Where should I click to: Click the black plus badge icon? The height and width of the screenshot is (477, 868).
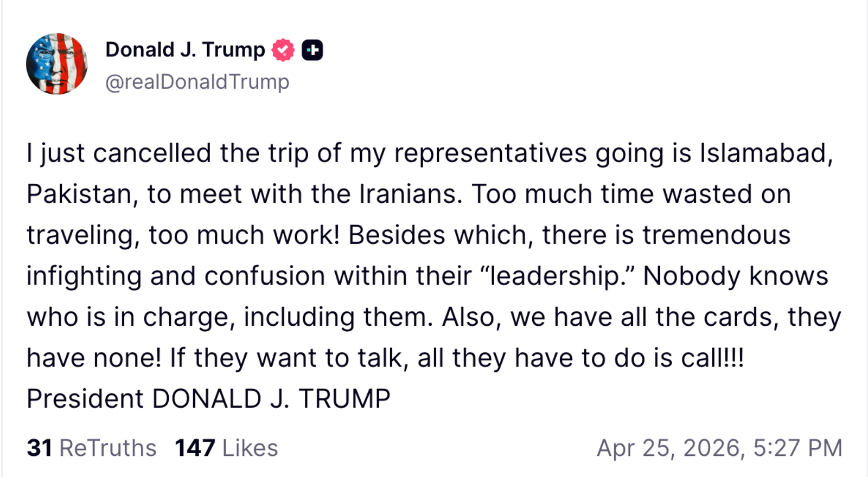tap(312, 50)
